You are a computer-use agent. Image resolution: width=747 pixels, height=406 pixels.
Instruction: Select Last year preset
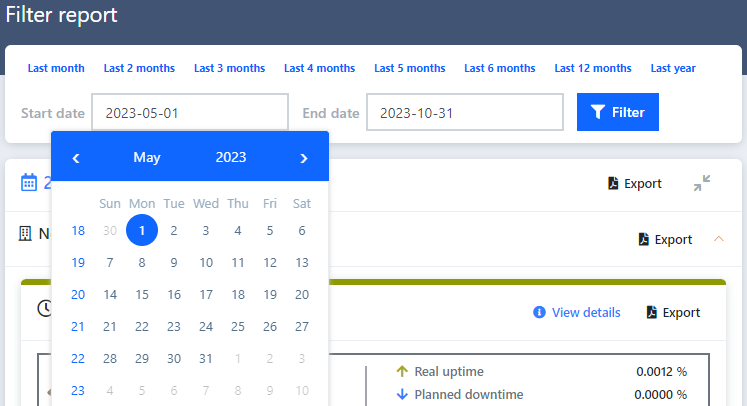click(673, 68)
